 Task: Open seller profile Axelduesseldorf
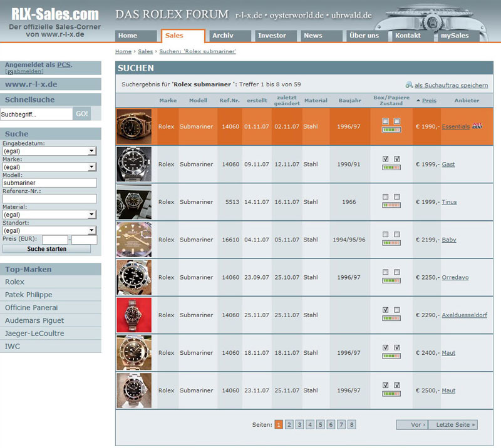[464, 315]
